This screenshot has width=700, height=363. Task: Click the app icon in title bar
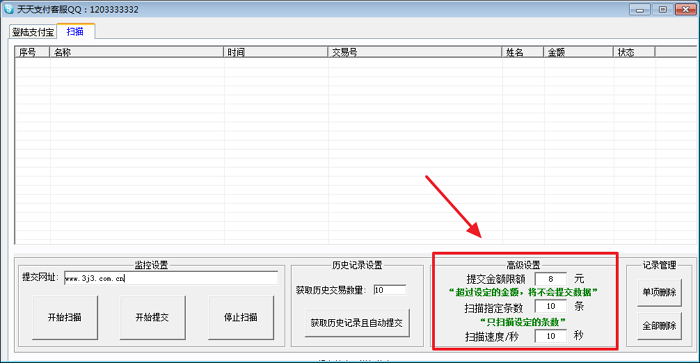pyautogui.click(x=8, y=9)
